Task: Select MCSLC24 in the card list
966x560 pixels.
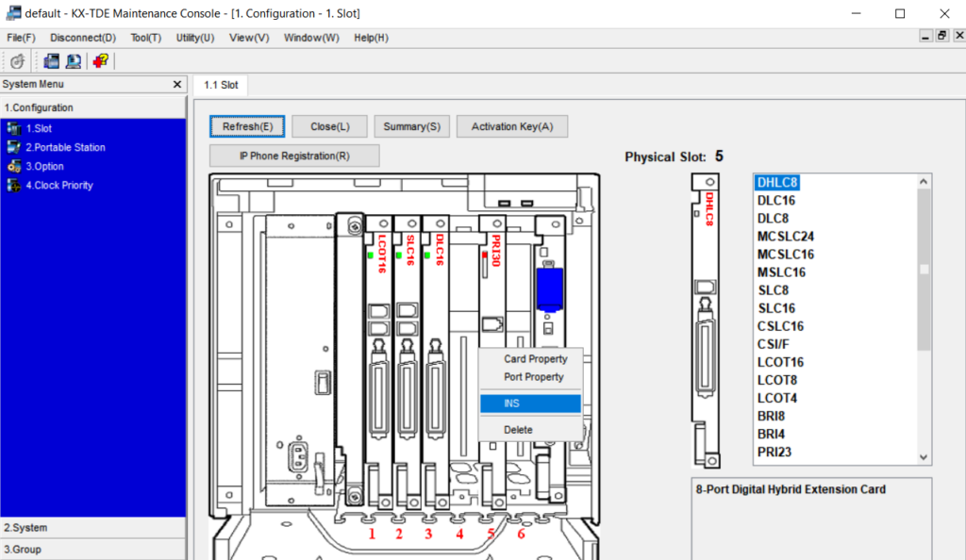Action: point(785,237)
